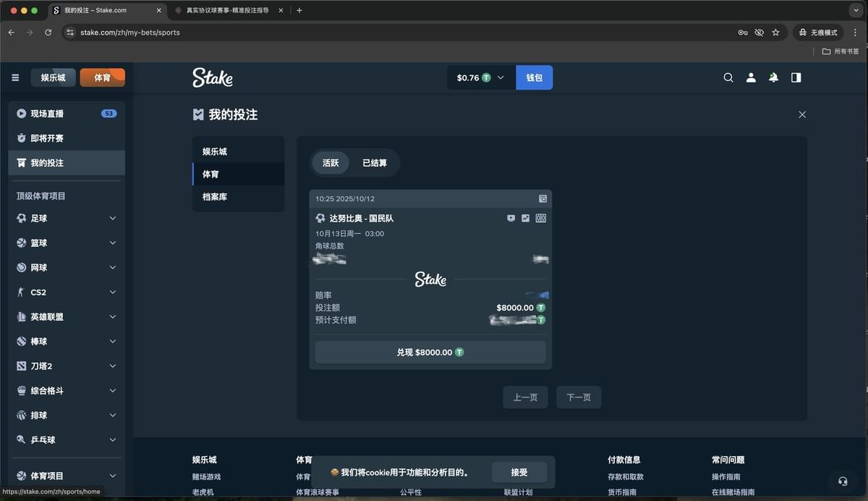This screenshot has height=501, width=868.
Task: Open the tab search chevron in the tab strip
Action: 856,10
